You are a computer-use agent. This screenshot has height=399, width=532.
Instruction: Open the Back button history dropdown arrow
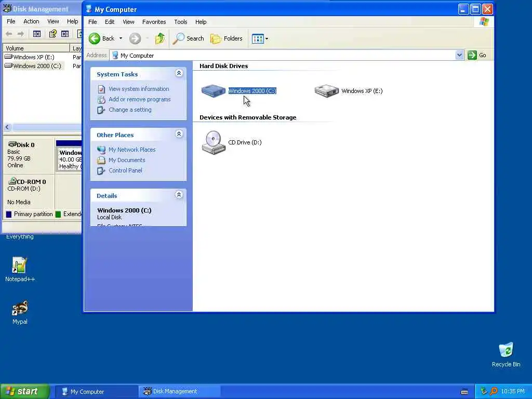(121, 38)
